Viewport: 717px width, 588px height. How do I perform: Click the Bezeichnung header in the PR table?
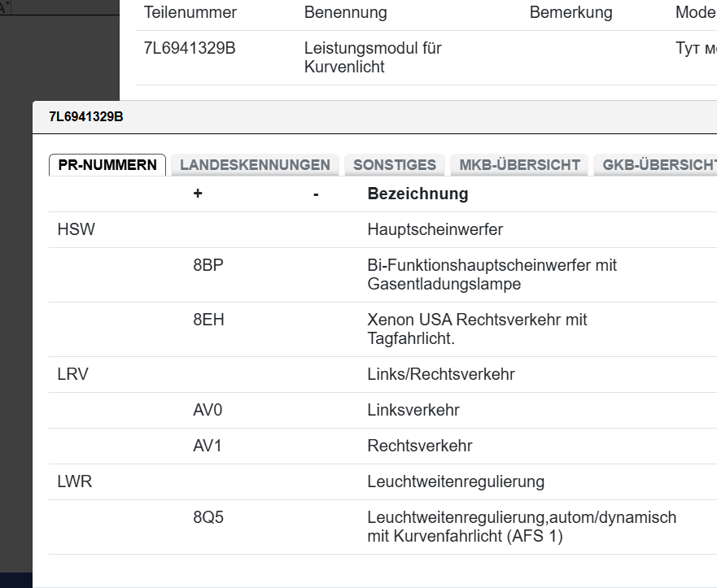418,194
